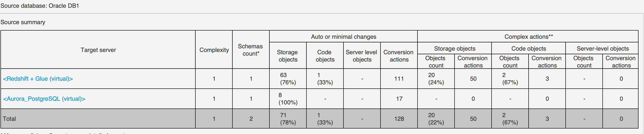
Task: Click the Source summary heading
Action: tap(23, 22)
